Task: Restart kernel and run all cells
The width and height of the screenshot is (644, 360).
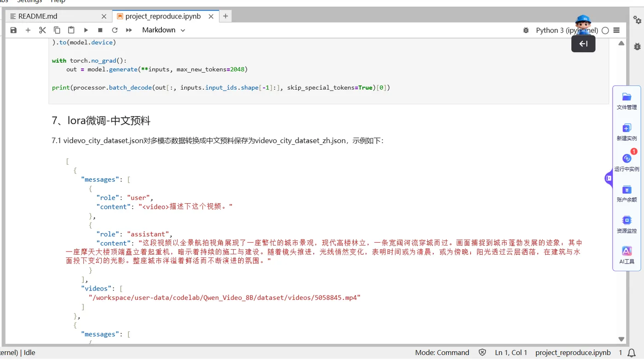Action: coord(129,30)
